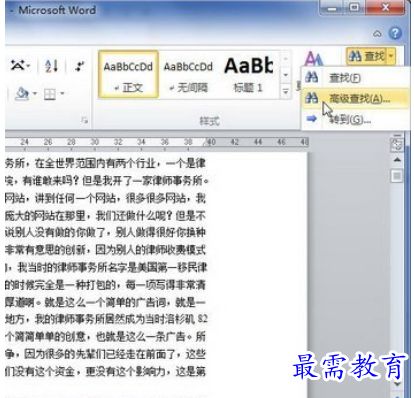Click the horizontal ruler at mark 40
The width and height of the screenshot is (414, 398).
(x=211, y=142)
